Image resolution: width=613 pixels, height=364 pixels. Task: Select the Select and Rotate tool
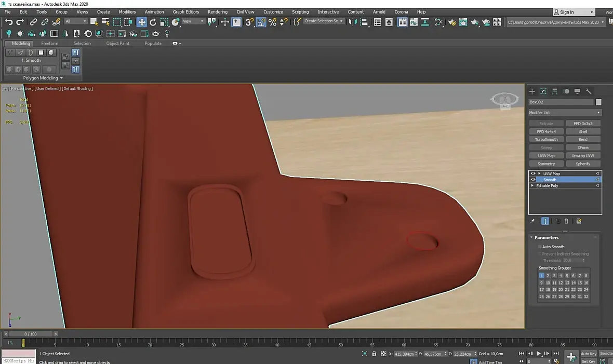[153, 22]
